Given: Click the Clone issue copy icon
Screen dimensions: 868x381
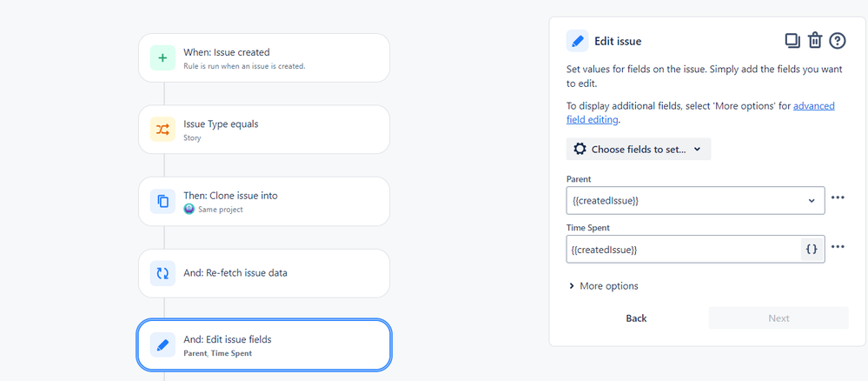Looking at the screenshot, I should pyautogui.click(x=162, y=201).
